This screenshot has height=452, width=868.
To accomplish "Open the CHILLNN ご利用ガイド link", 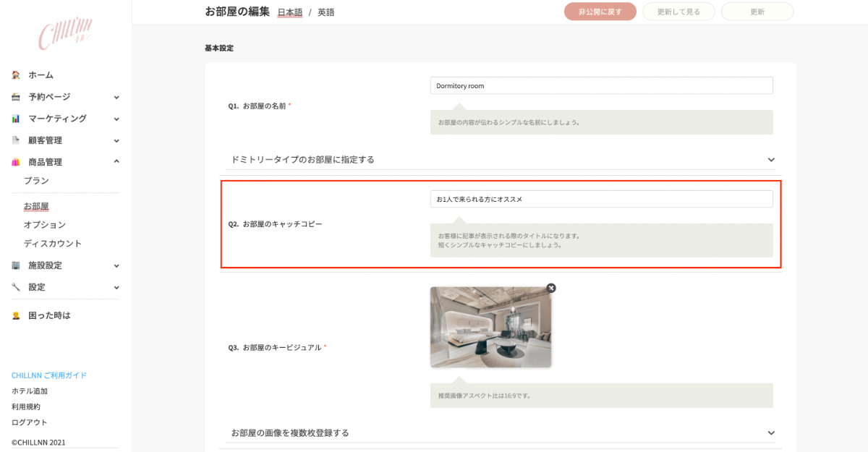I will [x=48, y=375].
